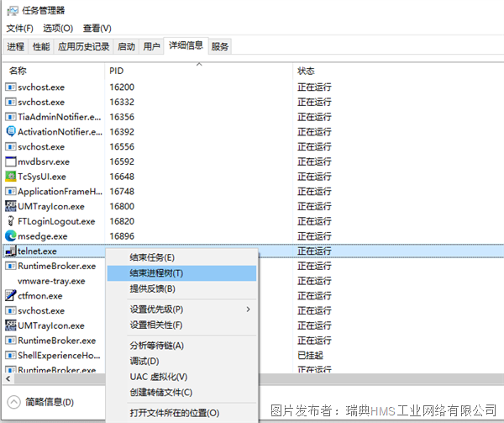This screenshot has height=423, width=504.
Task: Click the Fewer details (简略信息) link
Action: tap(50, 402)
